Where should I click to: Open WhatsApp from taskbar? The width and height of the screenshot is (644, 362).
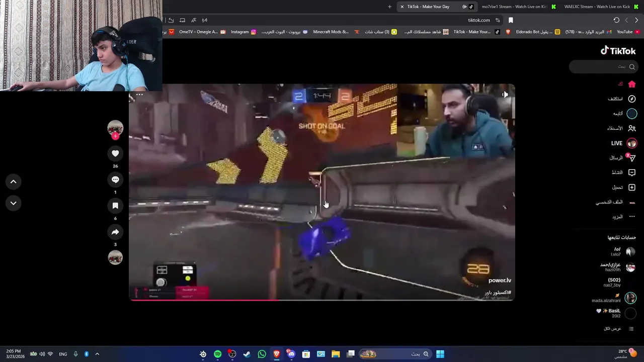click(262, 354)
